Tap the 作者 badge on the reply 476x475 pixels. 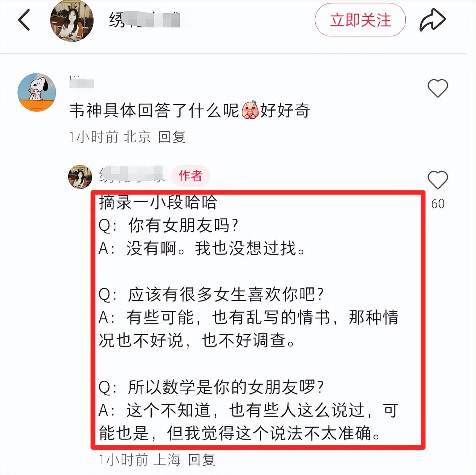click(190, 176)
